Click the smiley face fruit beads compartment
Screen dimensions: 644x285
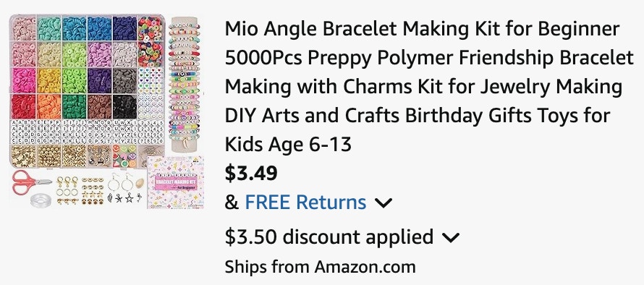[125, 156]
